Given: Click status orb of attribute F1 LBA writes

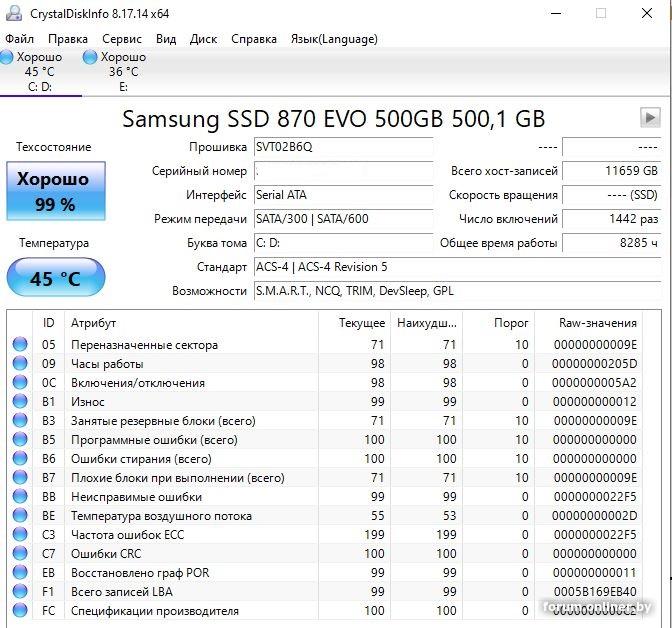Looking at the screenshot, I should pyautogui.click(x=20, y=591).
